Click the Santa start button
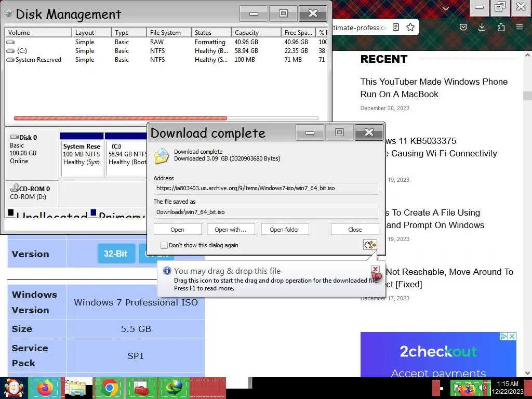This screenshot has width=532, height=399. click(14, 388)
